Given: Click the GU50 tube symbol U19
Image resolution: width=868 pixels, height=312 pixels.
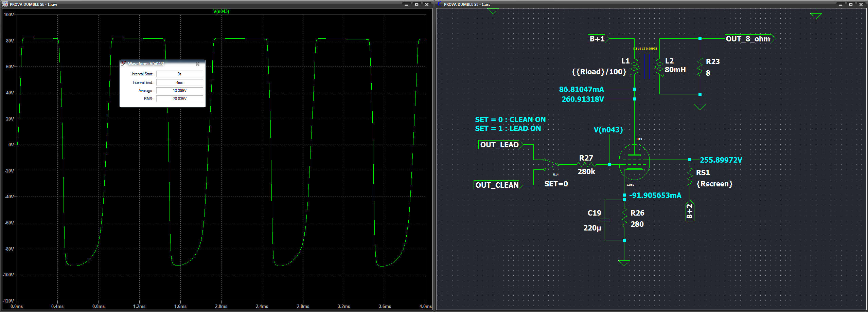Looking at the screenshot, I should tap(634, 162).
